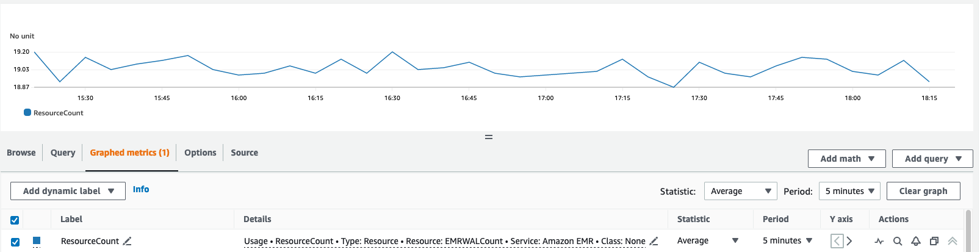
Task: Edit the ResourceCount label with pencil icon
Action: [x=127, y=241]
